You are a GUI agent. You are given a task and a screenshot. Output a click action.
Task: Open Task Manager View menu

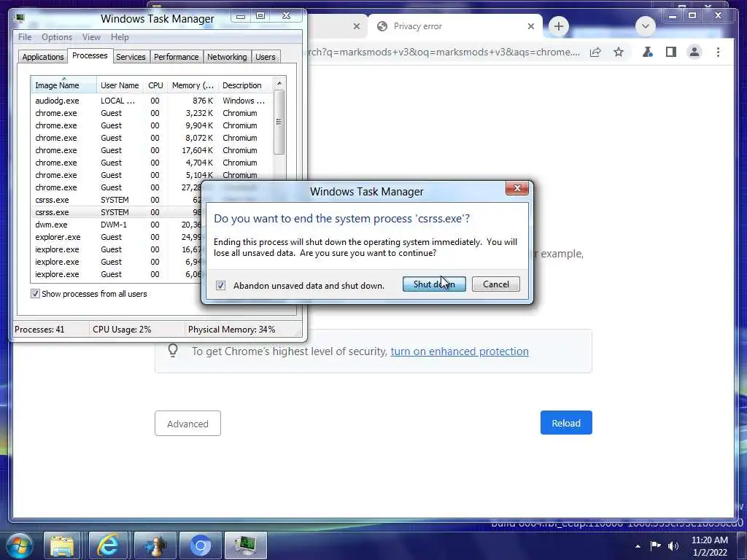pyautogui.click(x=91, y=37)
